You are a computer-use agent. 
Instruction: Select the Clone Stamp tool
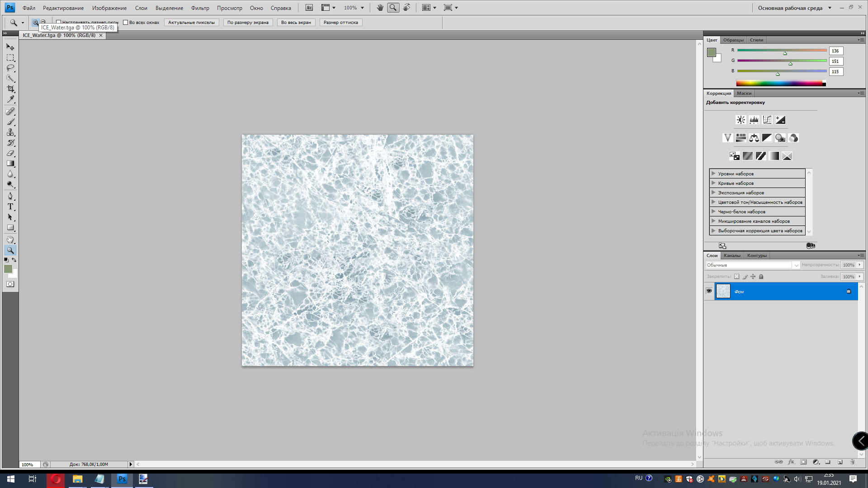[x=10, y=132]
